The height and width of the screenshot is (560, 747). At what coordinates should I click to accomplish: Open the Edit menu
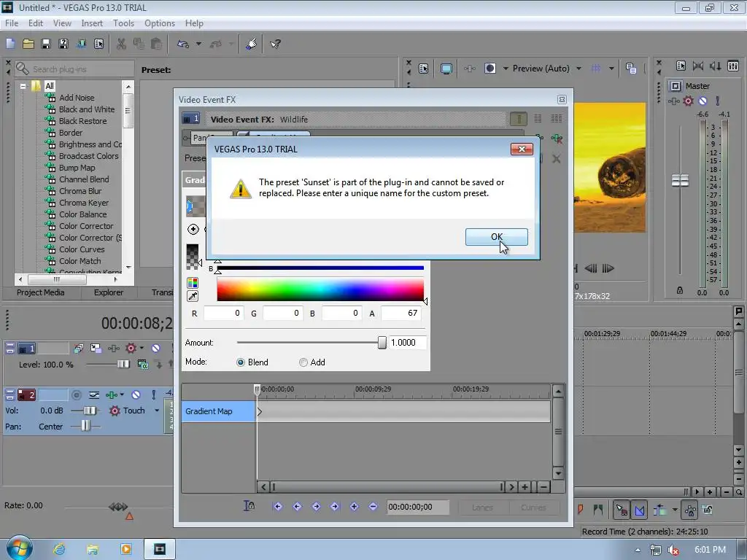(x=36, y=23)
